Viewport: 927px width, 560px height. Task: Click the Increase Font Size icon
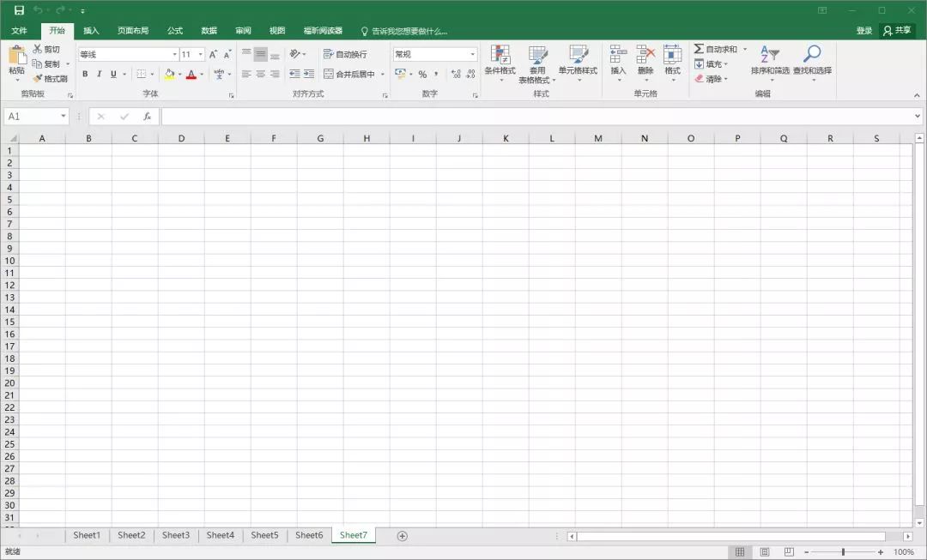[x=213, y=54]
